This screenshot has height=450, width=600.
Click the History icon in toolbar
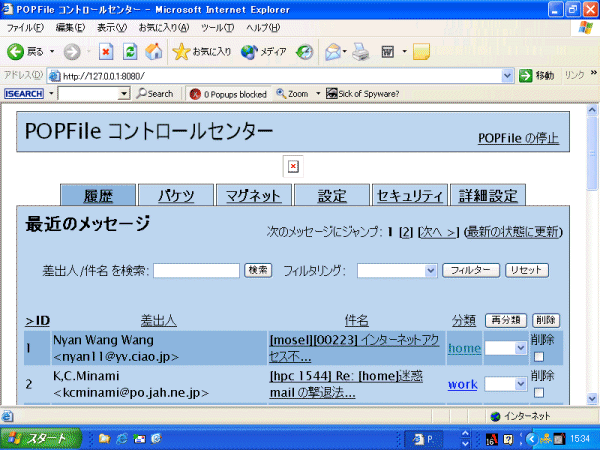tap(304, 51)
